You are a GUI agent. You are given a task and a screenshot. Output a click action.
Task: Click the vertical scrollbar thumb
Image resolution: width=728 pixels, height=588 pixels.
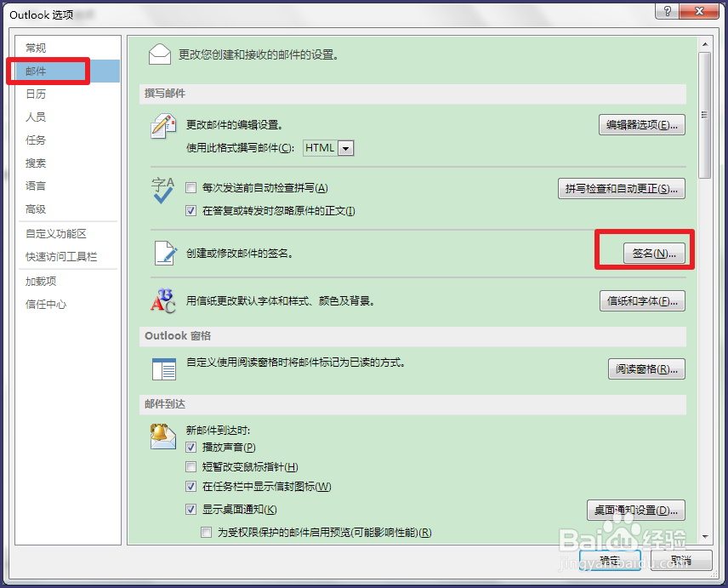705,115
